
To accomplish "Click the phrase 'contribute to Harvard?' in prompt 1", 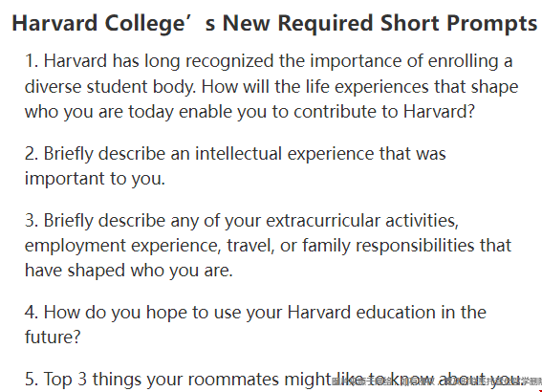I will coord(384,112).
